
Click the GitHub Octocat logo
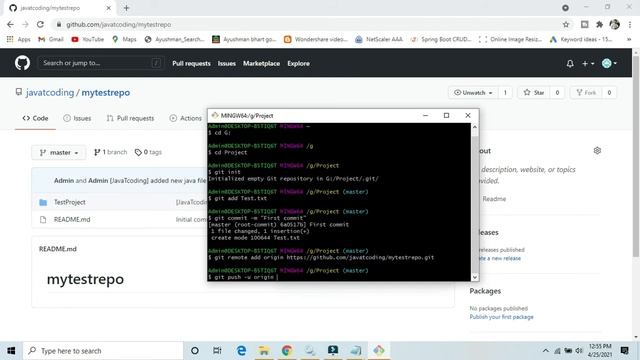click(x=22, y=63)
